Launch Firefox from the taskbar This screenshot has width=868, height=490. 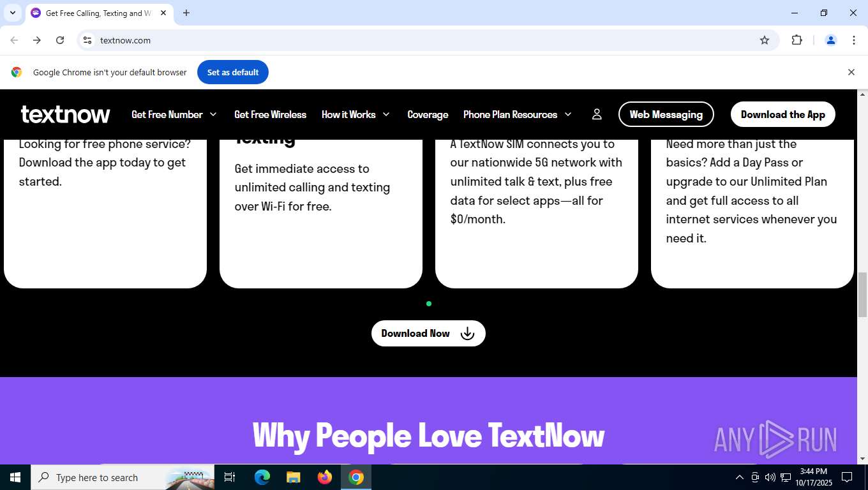pos(324,477)
